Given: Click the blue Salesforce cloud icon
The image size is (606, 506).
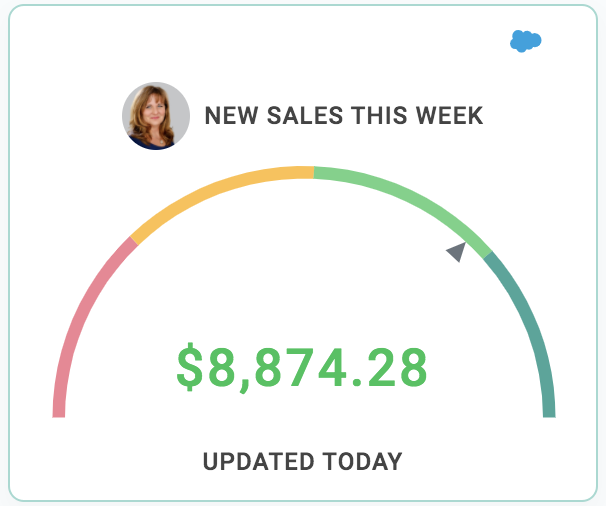Looking at the screenshot, I should coord(526,41).
